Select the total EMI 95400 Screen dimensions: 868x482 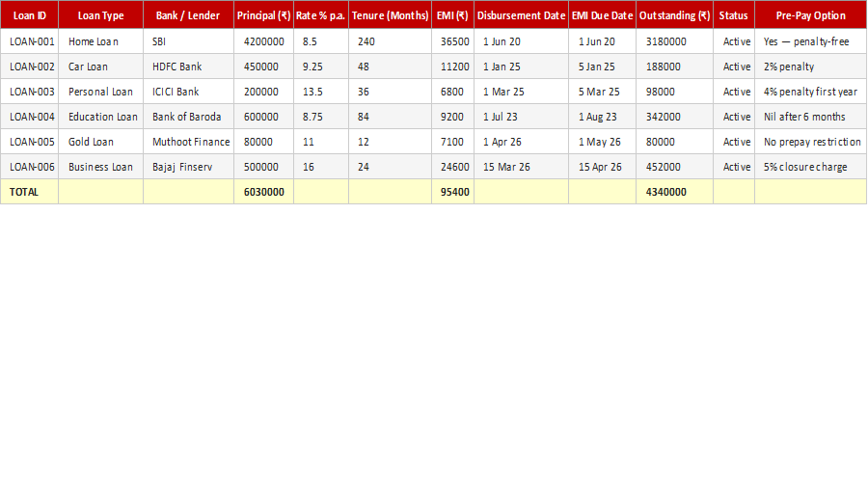452,192
